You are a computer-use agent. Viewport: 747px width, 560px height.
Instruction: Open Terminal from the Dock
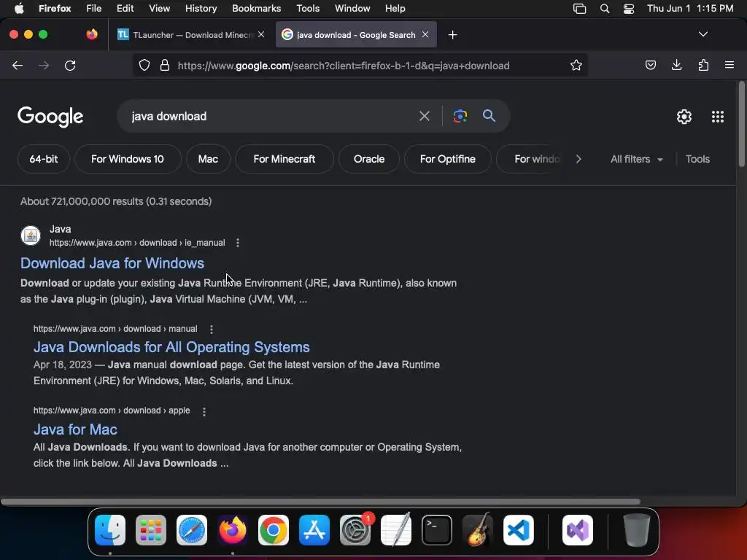pos(437,530)
